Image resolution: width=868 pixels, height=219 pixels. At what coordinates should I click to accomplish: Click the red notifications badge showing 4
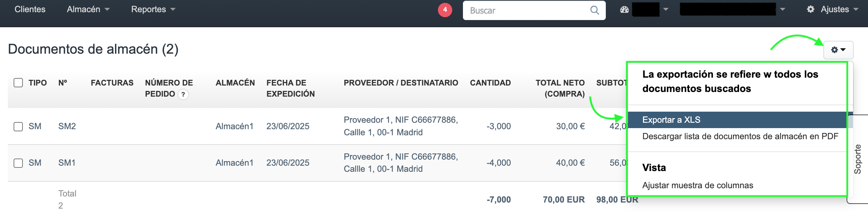point(445,10)
